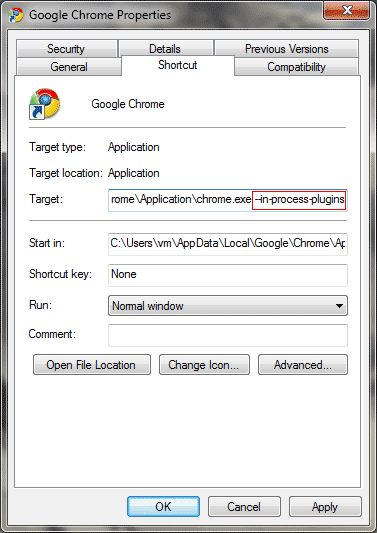Focus the Shortcut key field
This screenshot has height=533, width=377.
coord(228,275)
